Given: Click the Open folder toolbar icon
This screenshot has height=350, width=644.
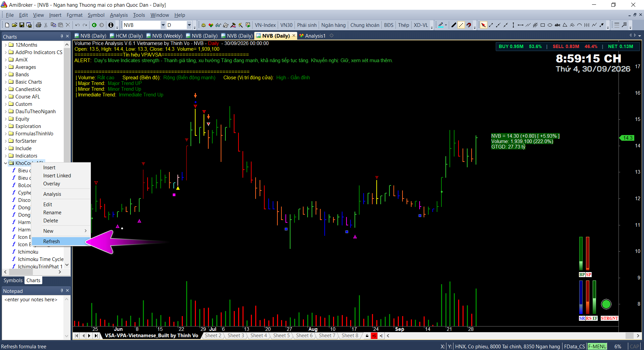Looking at the screenshot, I should coord(14,25).
